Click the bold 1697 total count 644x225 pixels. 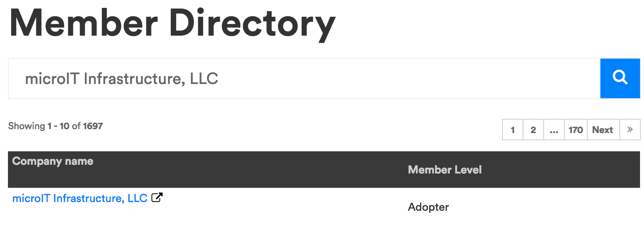pyautogui.click(x=93, y=126)
